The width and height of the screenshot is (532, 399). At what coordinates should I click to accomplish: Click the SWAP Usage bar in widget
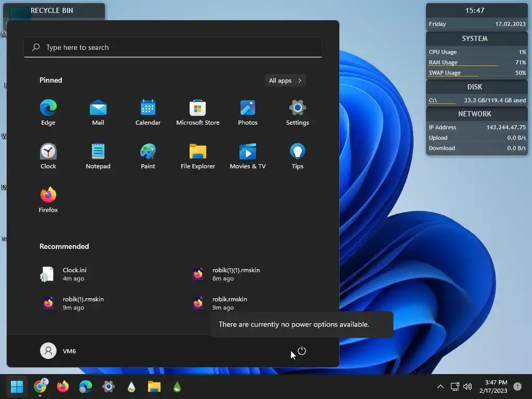[x=477, y=73]
